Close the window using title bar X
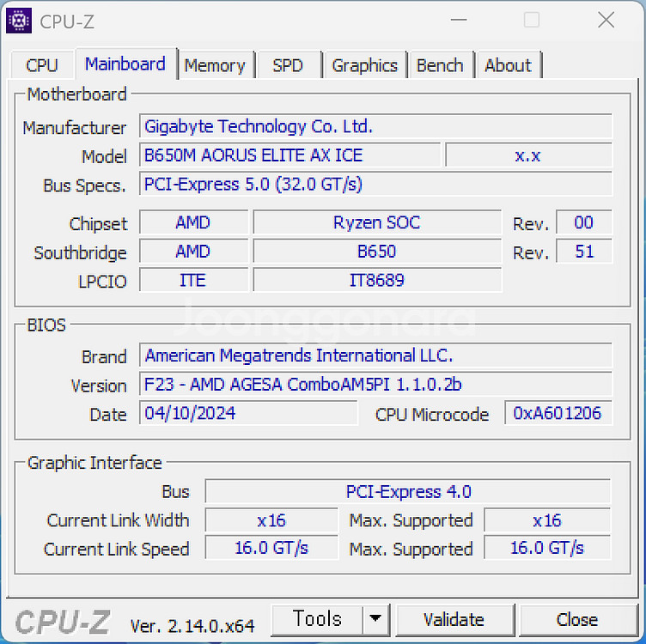The height and width of the screenshot is (644, 646). (x=606, y=21)
